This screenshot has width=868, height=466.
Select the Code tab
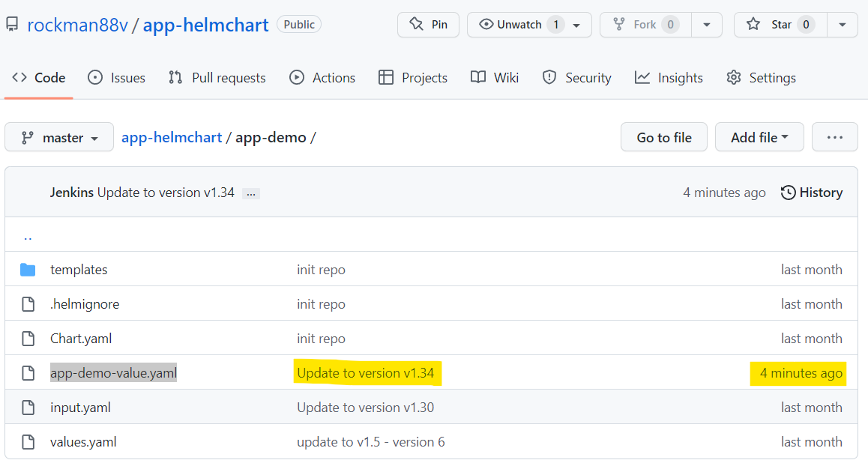point(39,78)
